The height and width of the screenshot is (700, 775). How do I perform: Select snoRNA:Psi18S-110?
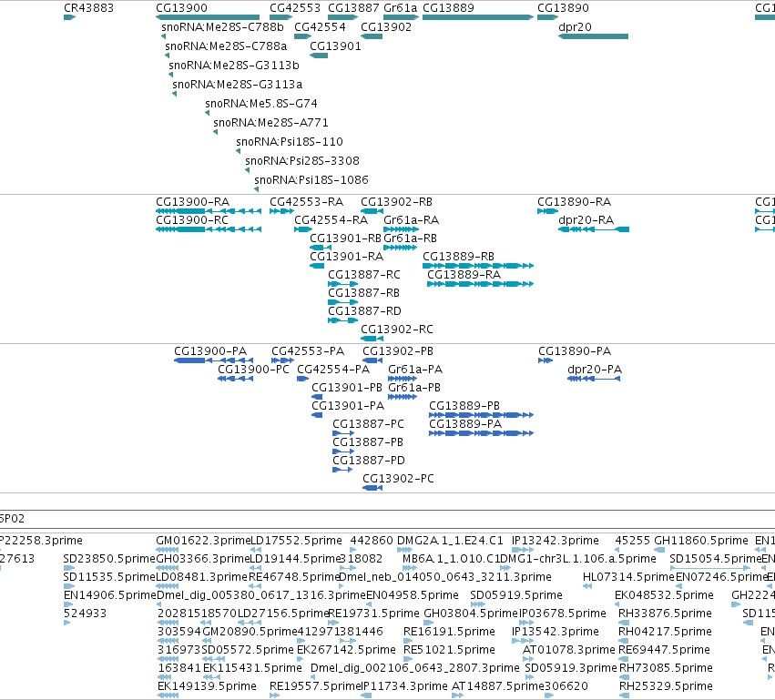tap(289, 142)
